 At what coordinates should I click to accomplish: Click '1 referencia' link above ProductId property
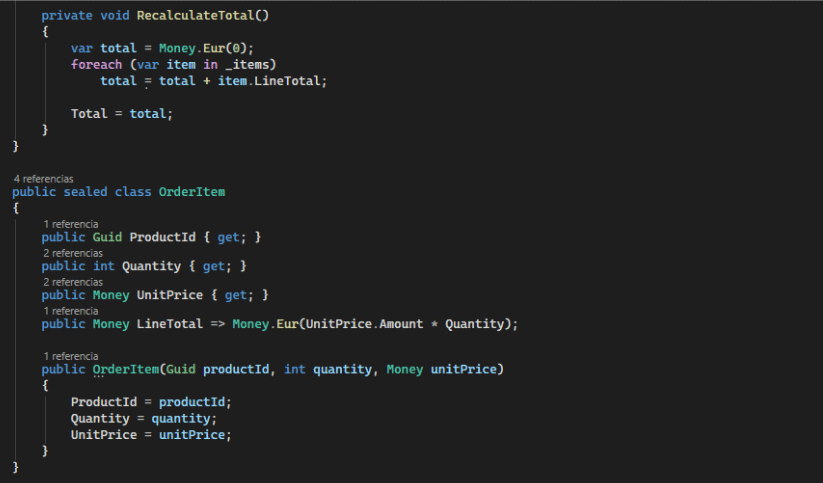point(70,223)
